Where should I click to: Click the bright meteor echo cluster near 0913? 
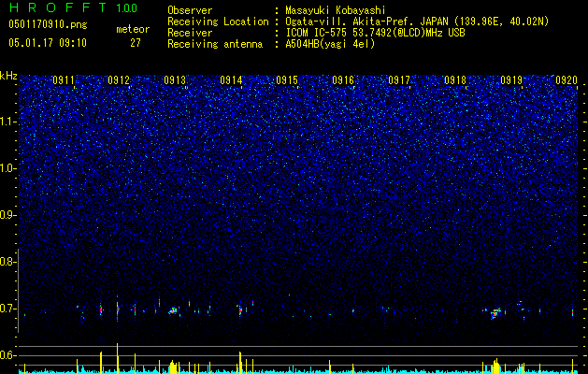[173, 311]
